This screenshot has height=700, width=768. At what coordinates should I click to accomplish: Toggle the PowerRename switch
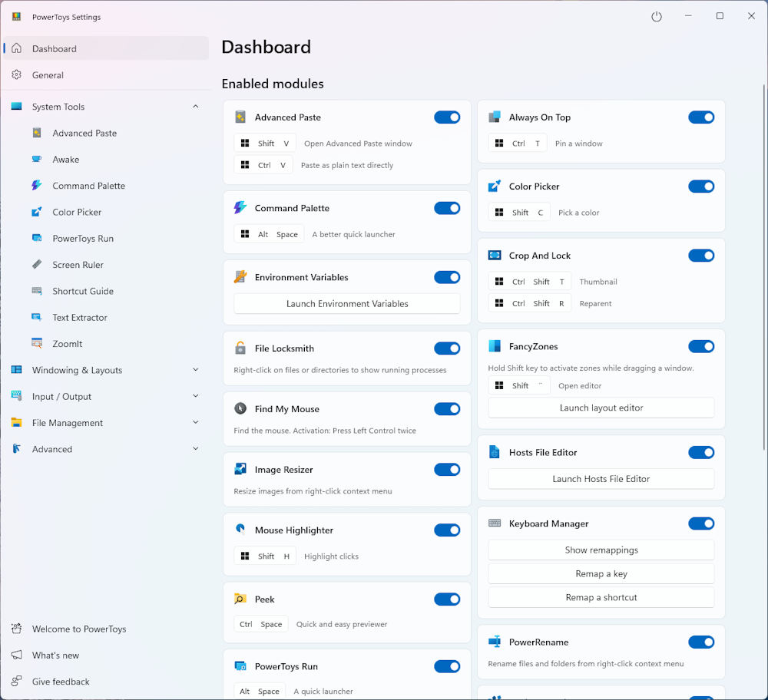click(701, 642)
